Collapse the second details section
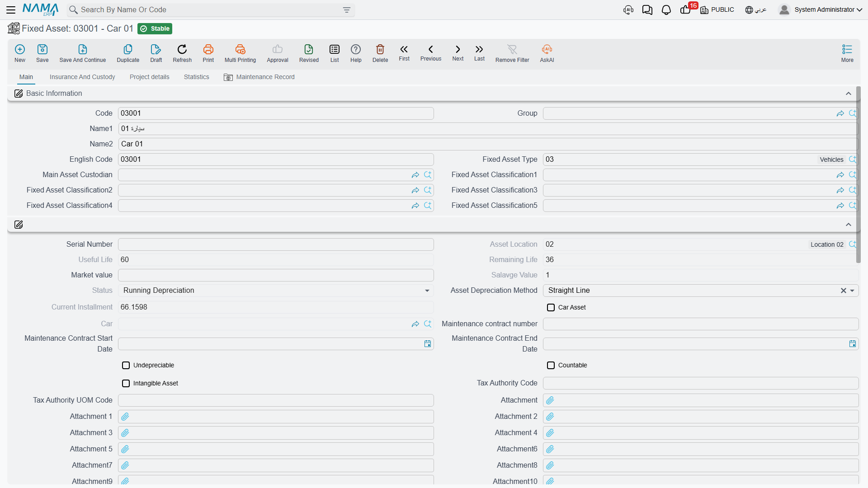The height and width of the screenshot is (488, 868). pyautogui.click(x=849, y=225)
